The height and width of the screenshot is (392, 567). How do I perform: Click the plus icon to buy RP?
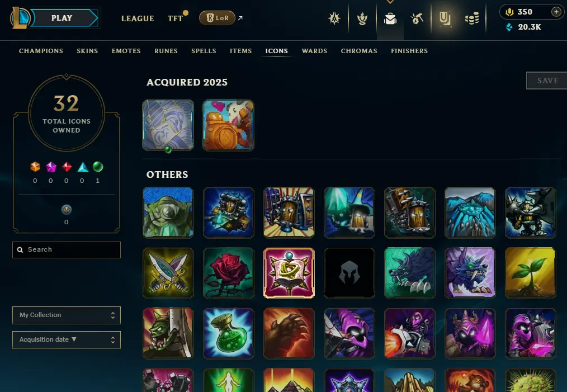tap(556, 12)
